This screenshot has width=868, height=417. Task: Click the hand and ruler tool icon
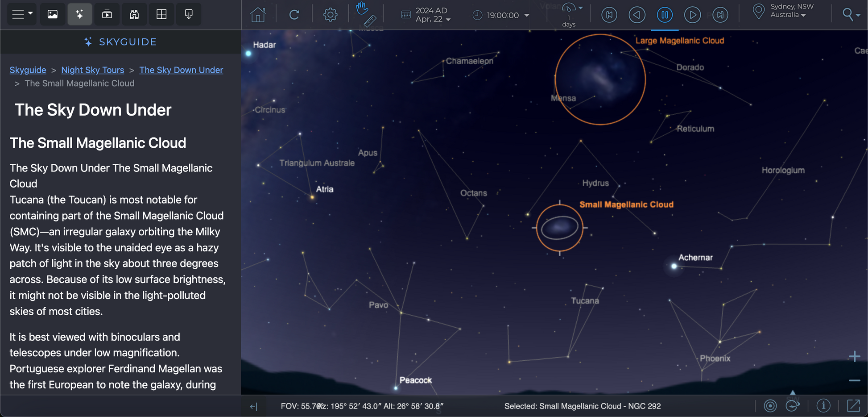(366, 14)
